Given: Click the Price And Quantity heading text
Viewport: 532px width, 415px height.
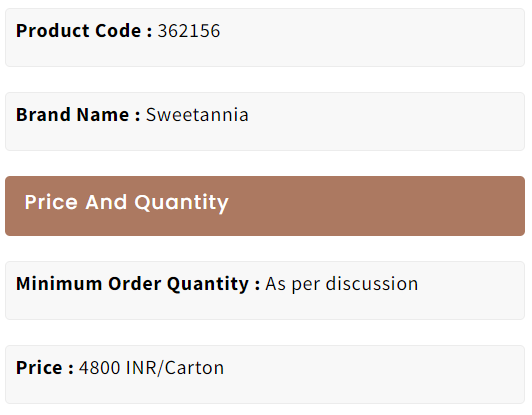Looking at the screenshot, I should coord(127,203).
